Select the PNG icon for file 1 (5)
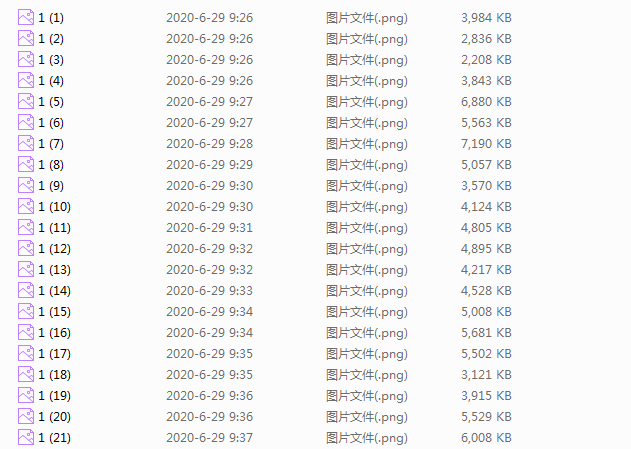This screenshot has width=631, height=449. [26, 101]
